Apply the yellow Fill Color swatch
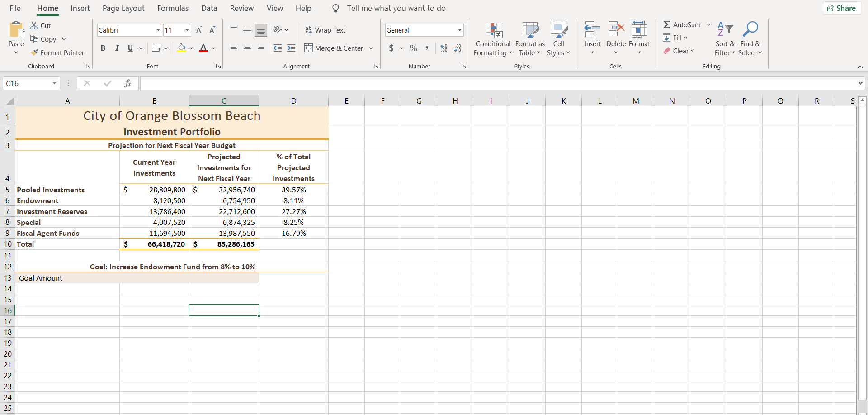This screenshot has width=868, height=415. point(181,48)
